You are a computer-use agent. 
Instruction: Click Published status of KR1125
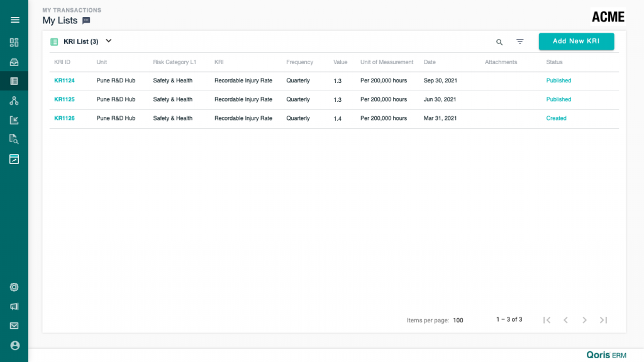click(558, 99)
